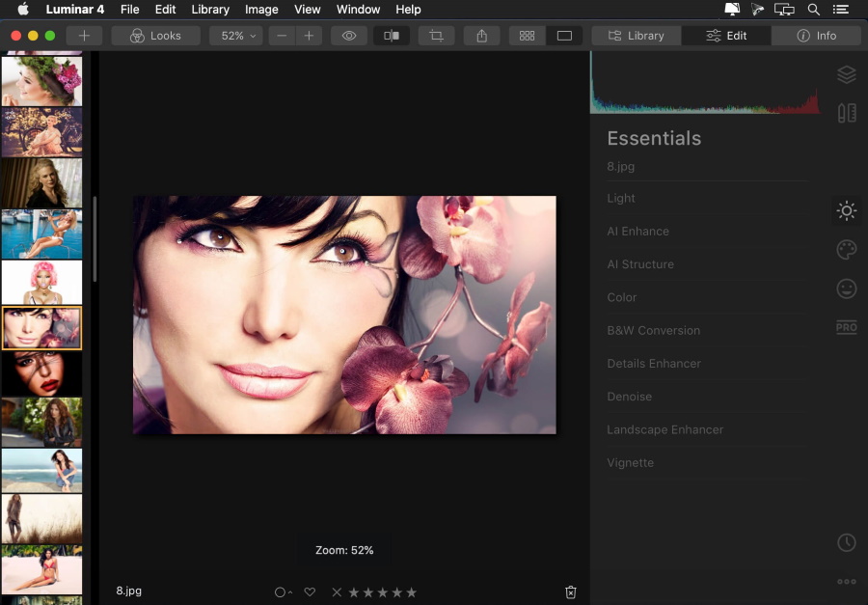
Task: Delete photo with trash icon
Action: 571,592
